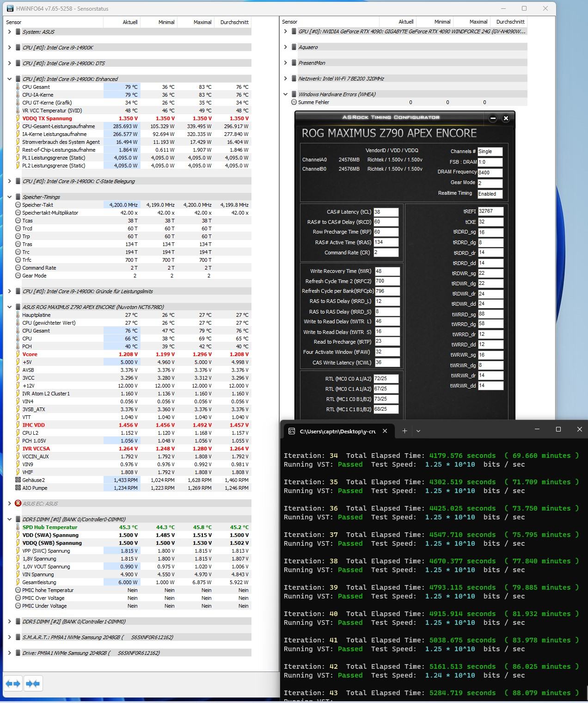The image size is (588, 703).
Task: Expand the S.M.A.R.T. PM9A1 NVMe Samsung group
Action: tap(9, 637)
